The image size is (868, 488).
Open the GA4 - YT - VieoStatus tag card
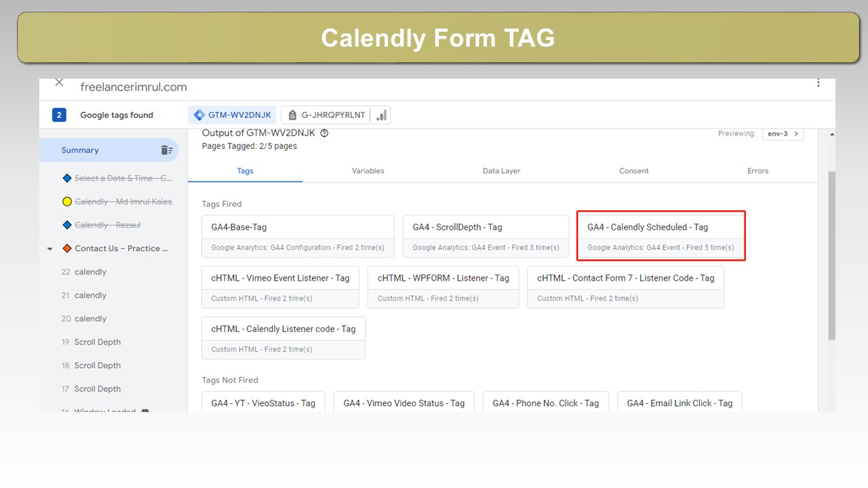pyautogui.click(x=263, y=402)
